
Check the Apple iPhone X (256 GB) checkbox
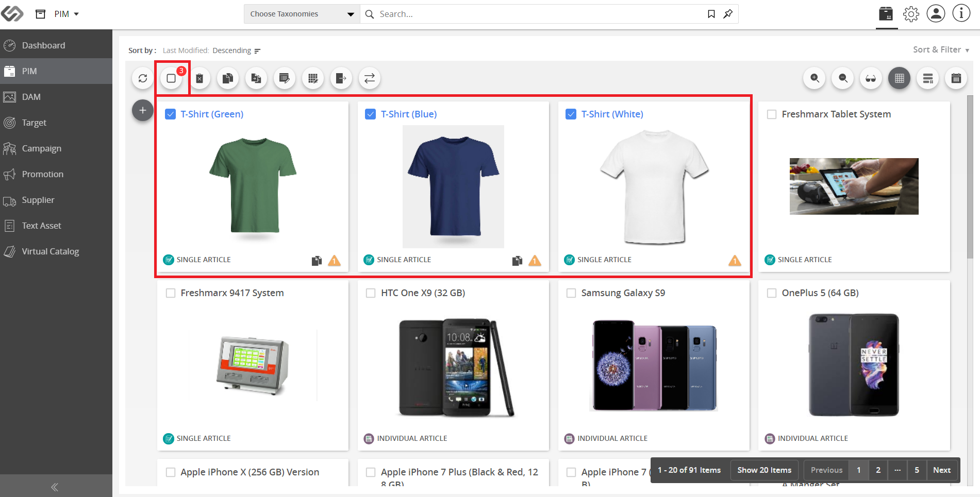[x=171, y=472]
